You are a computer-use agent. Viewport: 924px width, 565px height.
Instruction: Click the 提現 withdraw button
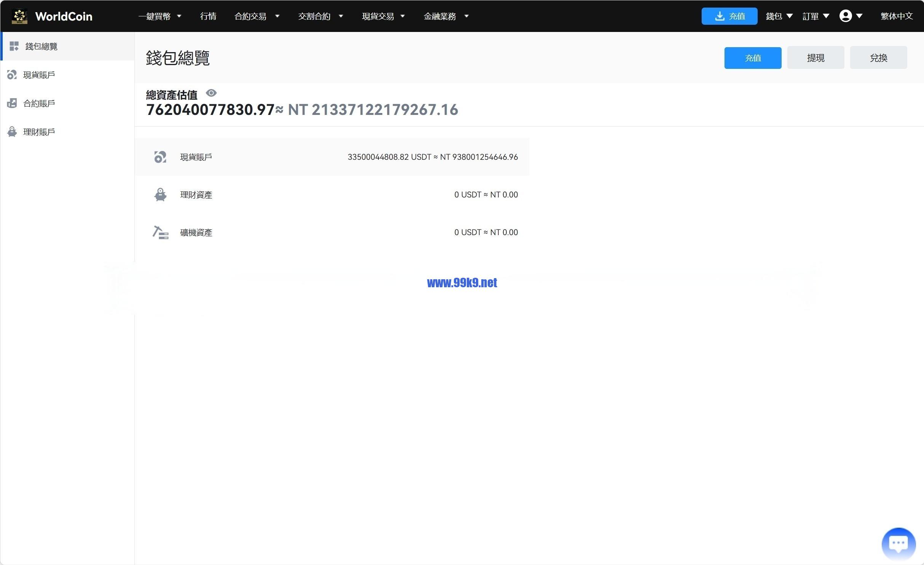pyautogui.click(x=815, y=57)
